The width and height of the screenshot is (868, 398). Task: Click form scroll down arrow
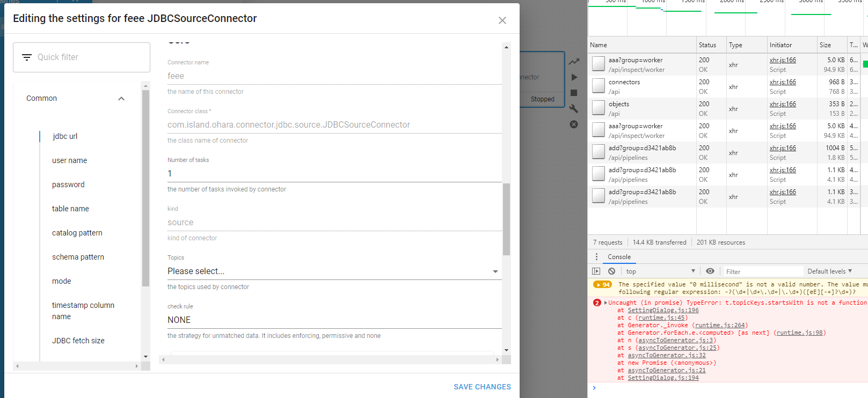click(x=506, y=350)
